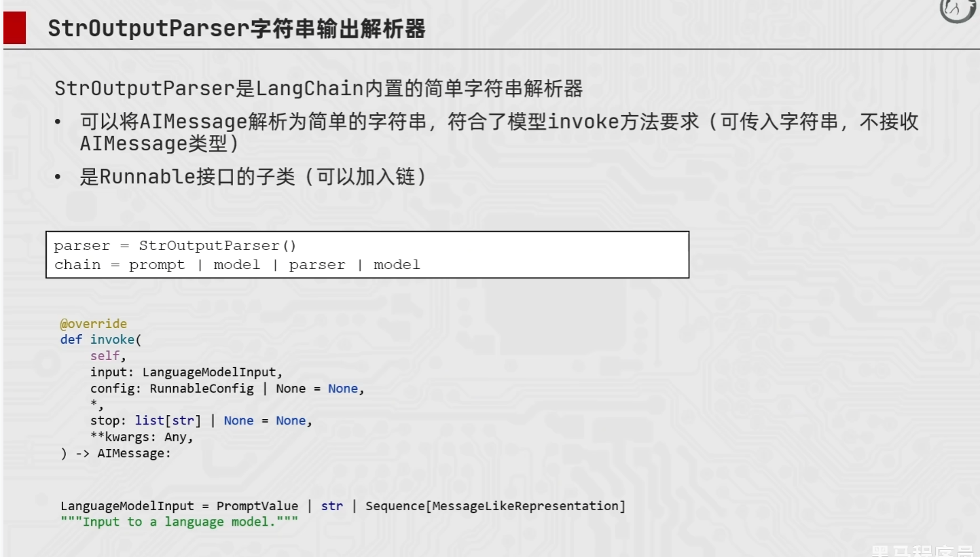The width and height of the screenshot is (980, 557).
Task: Click the slide title 'StrOutputParser字符串输出解析器'
Action: (236, 30)
